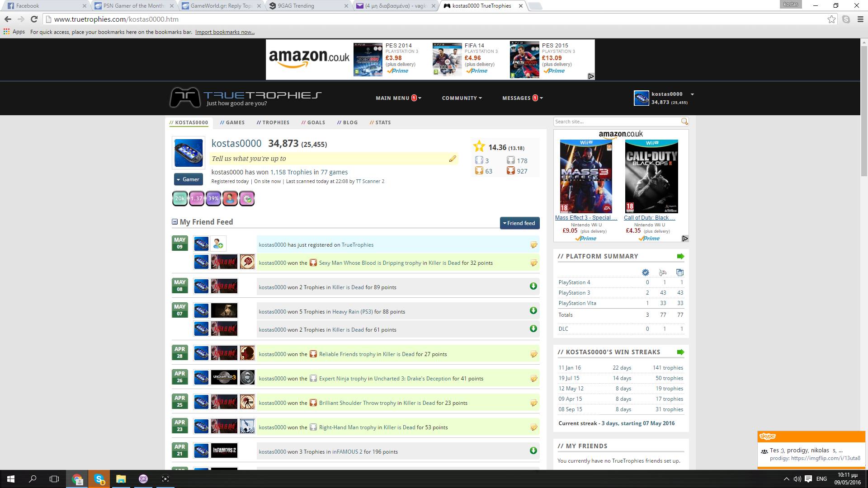Viewport: 868px width, 488px height.
Task: Open Win Streaks green arrow
Action: 680,352
